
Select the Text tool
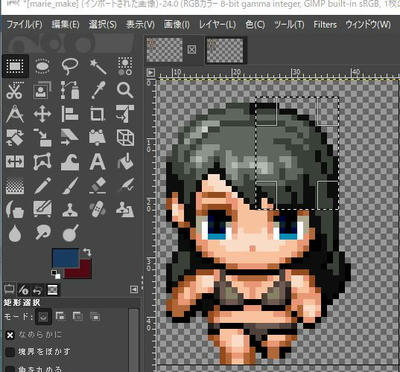click(x=98, y=162)
